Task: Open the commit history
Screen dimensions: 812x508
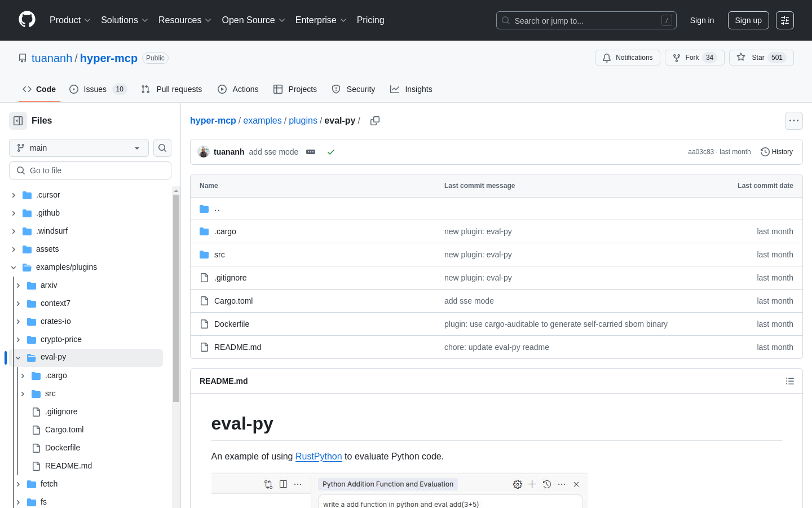Action: point(776,152)
